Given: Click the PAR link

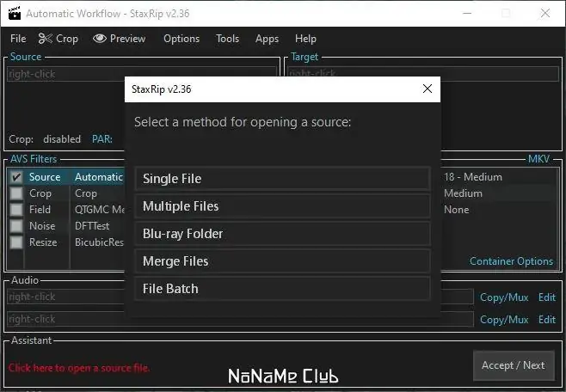Looking at the screenshot, I should pos(102,139).
